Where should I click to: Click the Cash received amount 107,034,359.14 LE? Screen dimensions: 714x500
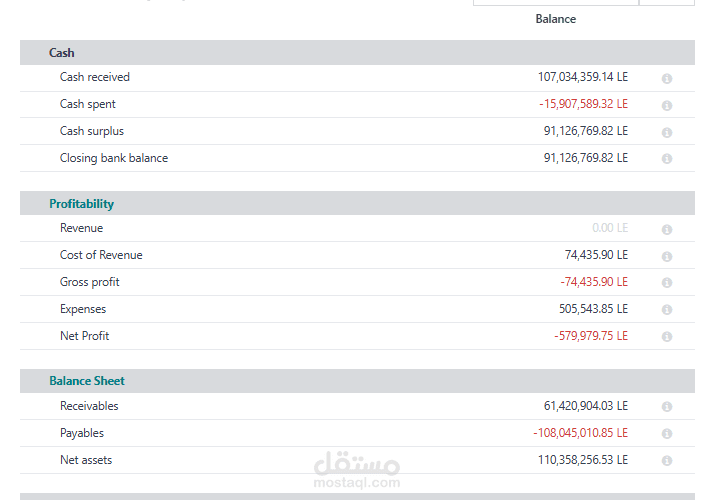(582, 77)
